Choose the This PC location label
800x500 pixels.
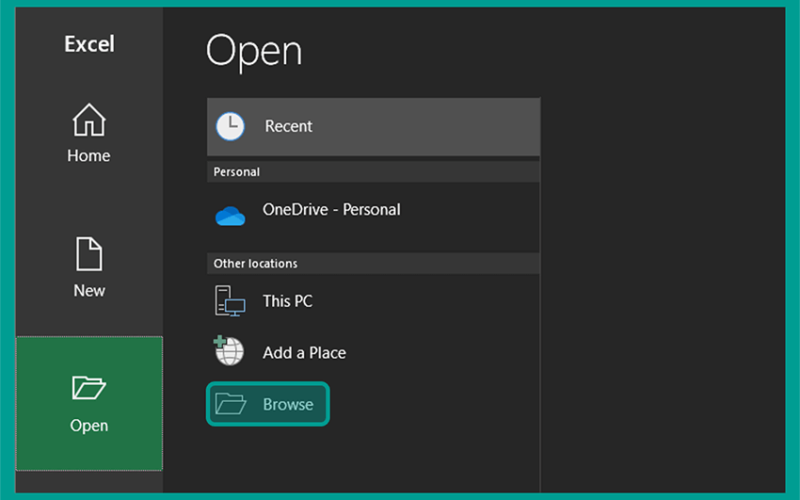pos(287,301)
